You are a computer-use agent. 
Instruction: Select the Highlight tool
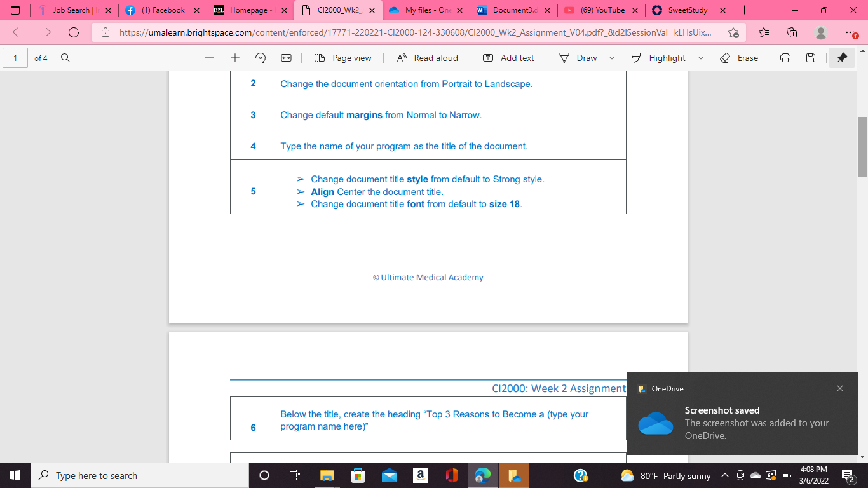pyautogui.click(x=658, y=58)
